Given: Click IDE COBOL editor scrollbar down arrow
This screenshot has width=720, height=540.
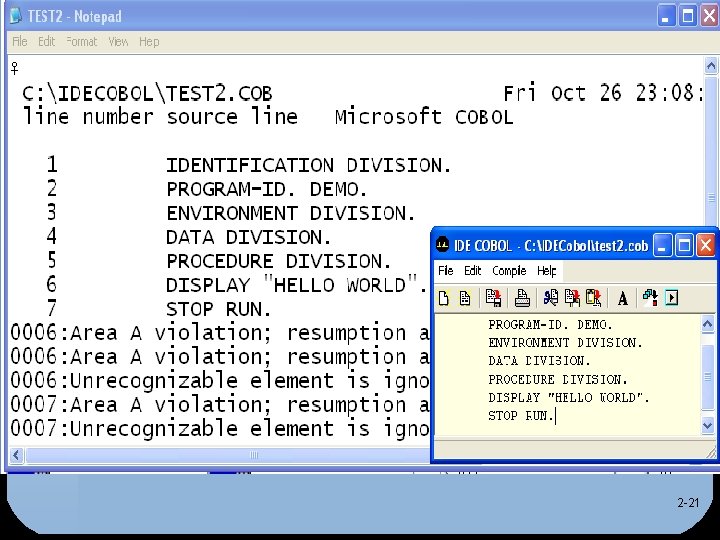Looking at the screenshot, I should pyautogui.click(x=708, y=426).
